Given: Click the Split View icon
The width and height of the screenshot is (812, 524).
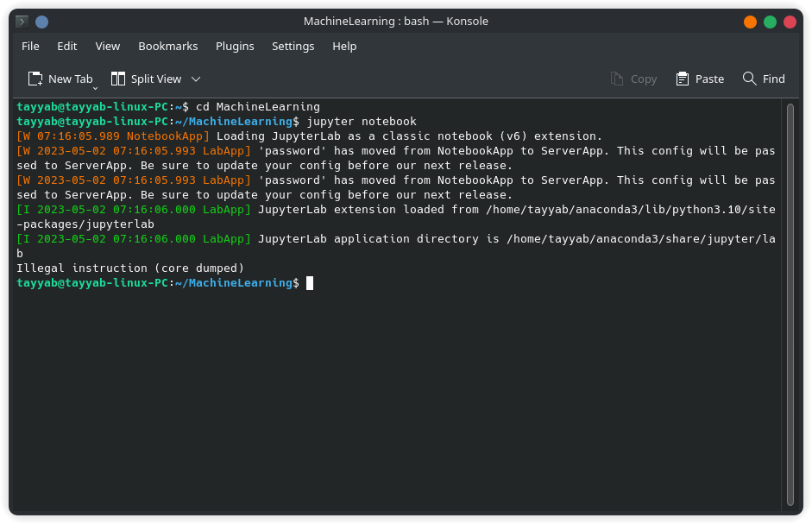Looking at the screenshot, I should coord(118,79).
